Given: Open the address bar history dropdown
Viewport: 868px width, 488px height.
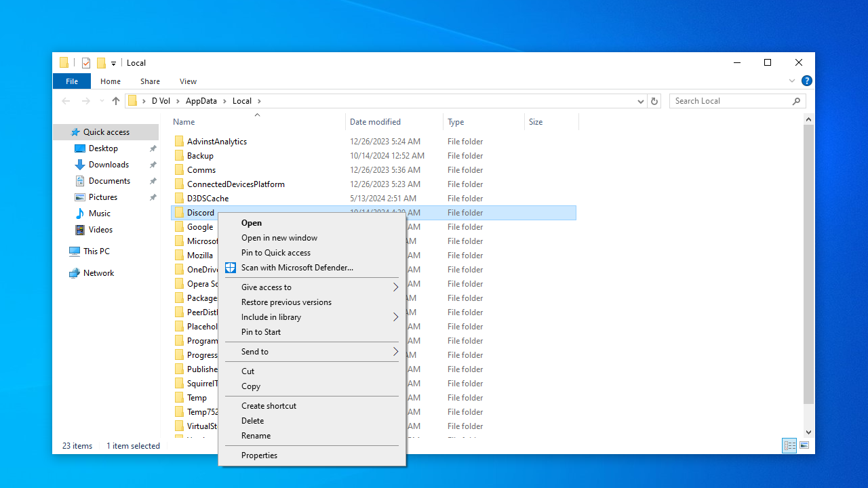Looking at the screenshot, I should click(640, 101).
